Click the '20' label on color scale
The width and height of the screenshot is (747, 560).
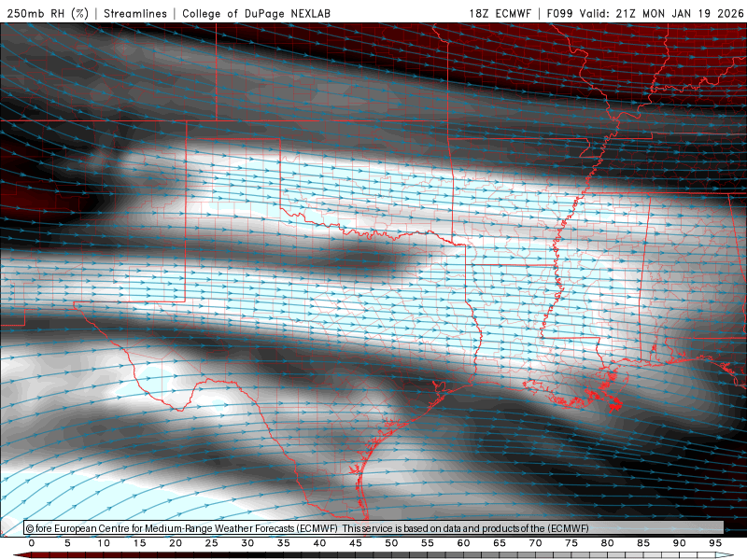coord(176,543)
